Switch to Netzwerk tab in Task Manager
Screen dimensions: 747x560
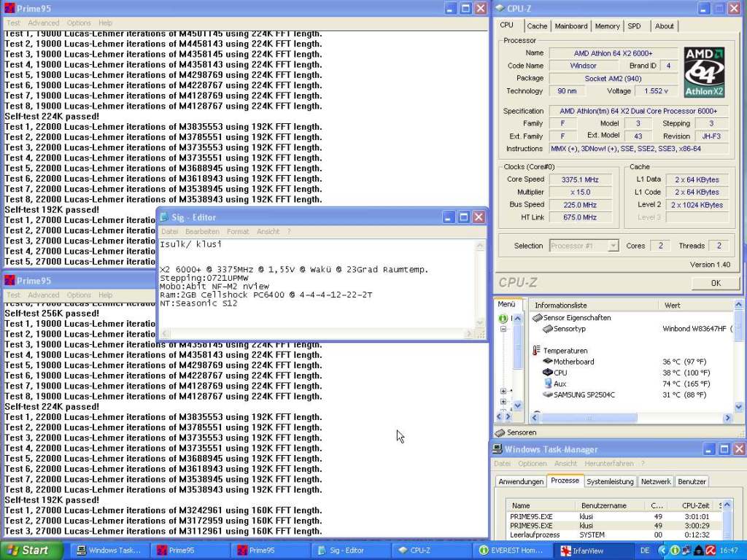(x=656, y=481)
